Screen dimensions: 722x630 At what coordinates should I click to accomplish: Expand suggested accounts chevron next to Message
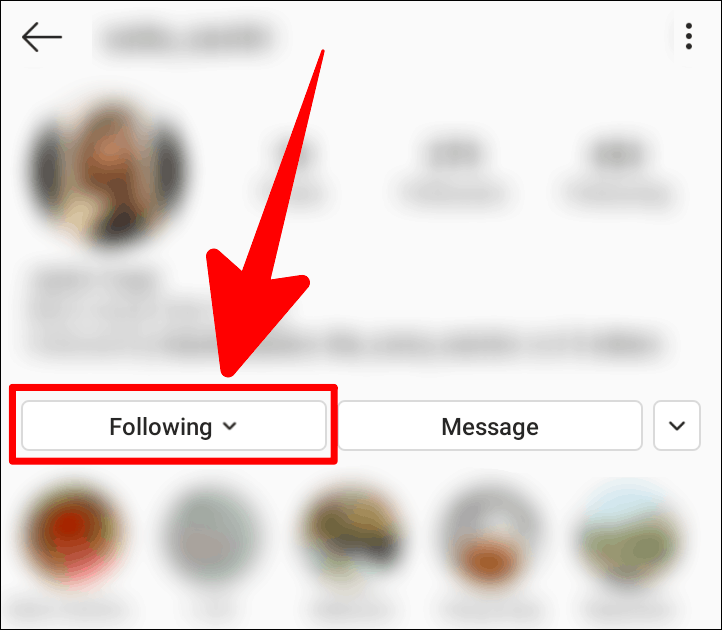pyautogui.click(x=677, y=426)
